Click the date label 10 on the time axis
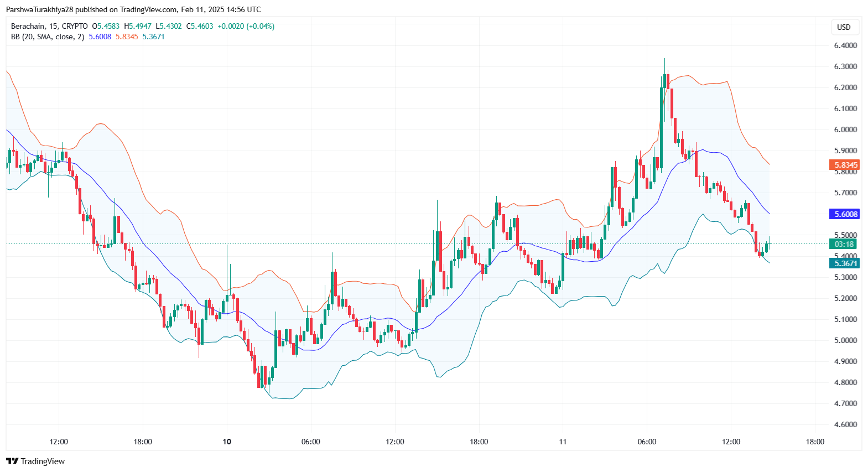This screenshot has width=868, height=472. coord(227,442)
